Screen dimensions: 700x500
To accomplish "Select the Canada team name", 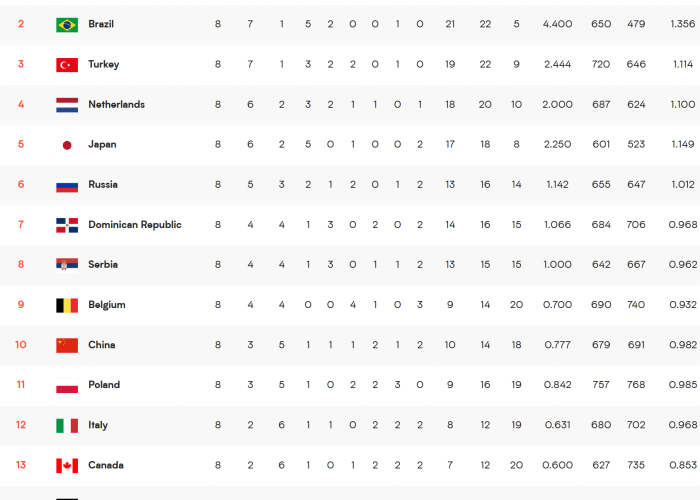I will click(x=106, y=465).
